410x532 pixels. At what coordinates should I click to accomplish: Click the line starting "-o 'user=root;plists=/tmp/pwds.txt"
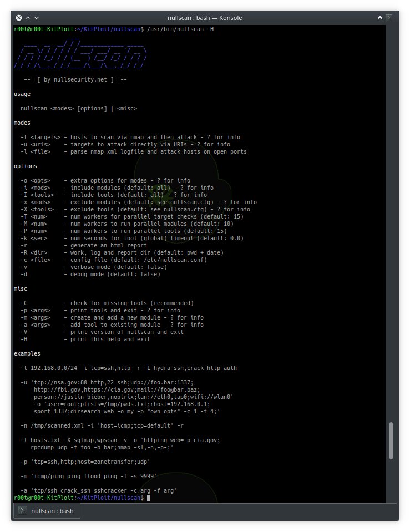[122, 404]
